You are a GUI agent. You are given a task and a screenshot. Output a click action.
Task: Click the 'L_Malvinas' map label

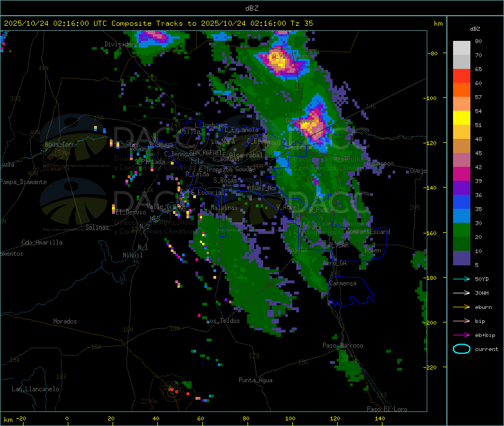click(221, 208)
